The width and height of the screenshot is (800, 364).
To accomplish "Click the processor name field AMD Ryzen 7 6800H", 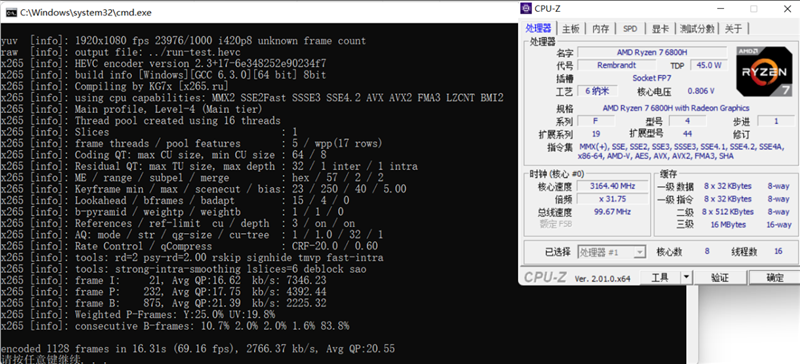I will 652,52.
